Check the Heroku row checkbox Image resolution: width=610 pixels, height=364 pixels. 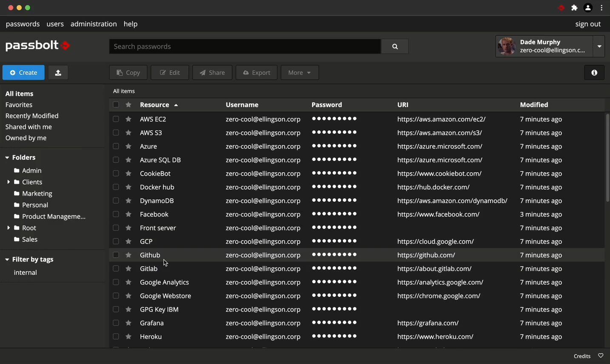(x=116, y=337)
